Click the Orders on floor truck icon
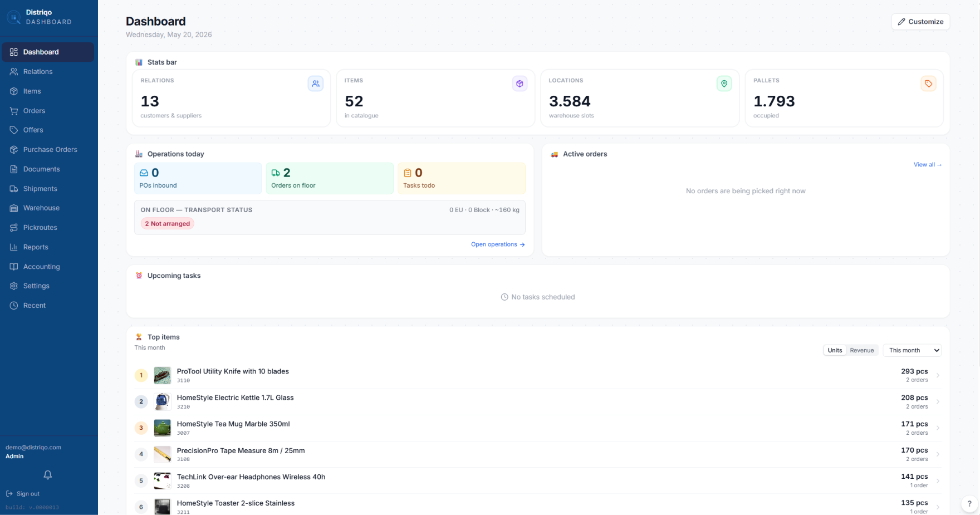This screenshot has width=980, height=515. (x=276, y=173)
